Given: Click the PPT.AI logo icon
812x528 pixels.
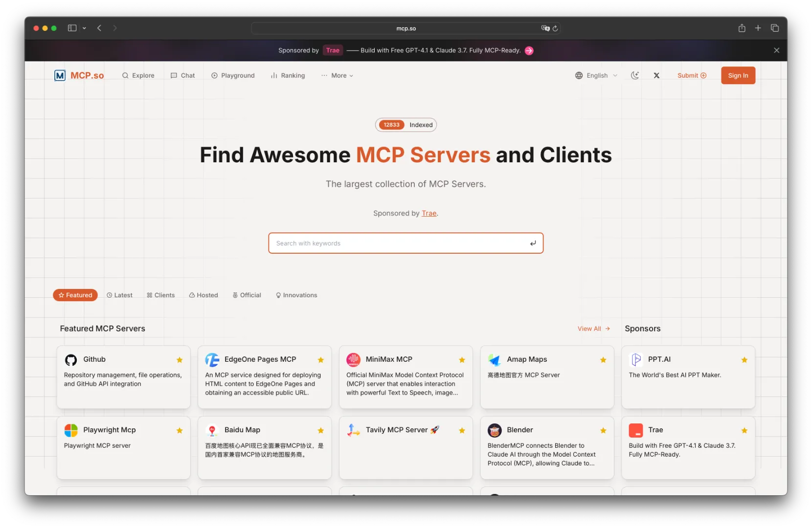Looking at the screenshot, I should (x=636, y=360).
